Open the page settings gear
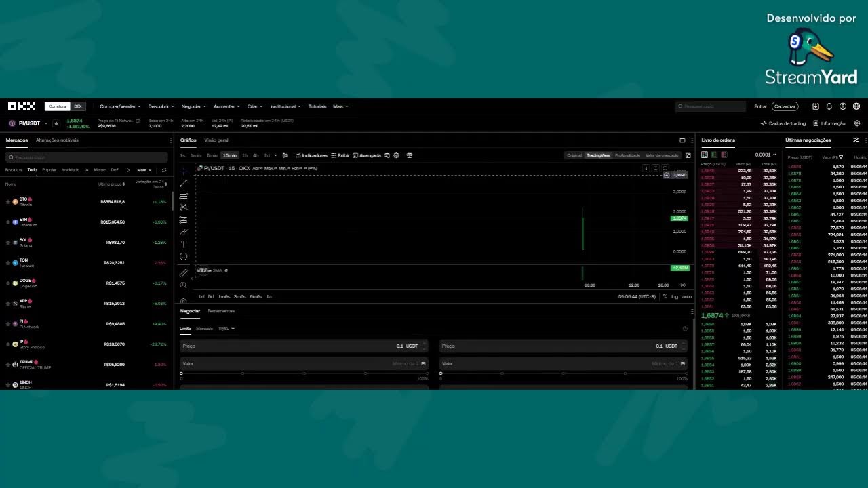Viewport: 868px width, 488px height. coord(857,123)
